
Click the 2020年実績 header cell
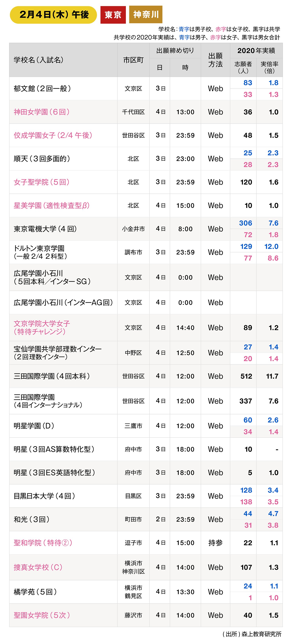tap(256, 51)
